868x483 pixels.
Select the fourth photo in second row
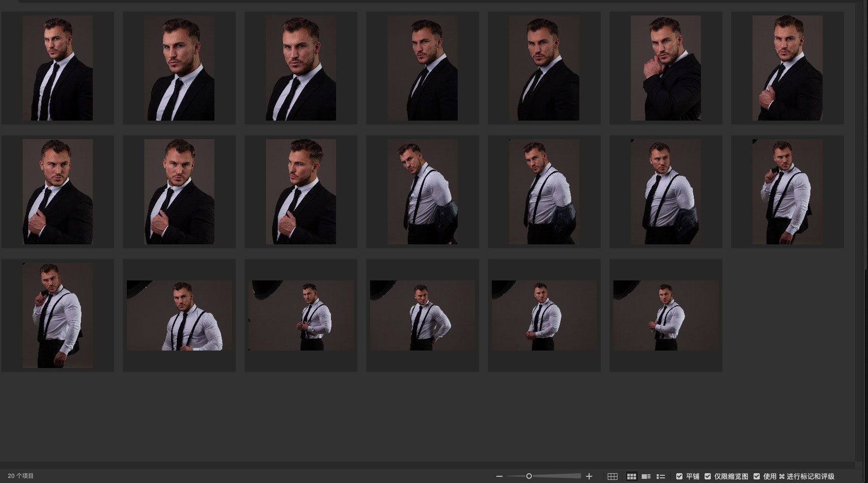tap(422, 192)
